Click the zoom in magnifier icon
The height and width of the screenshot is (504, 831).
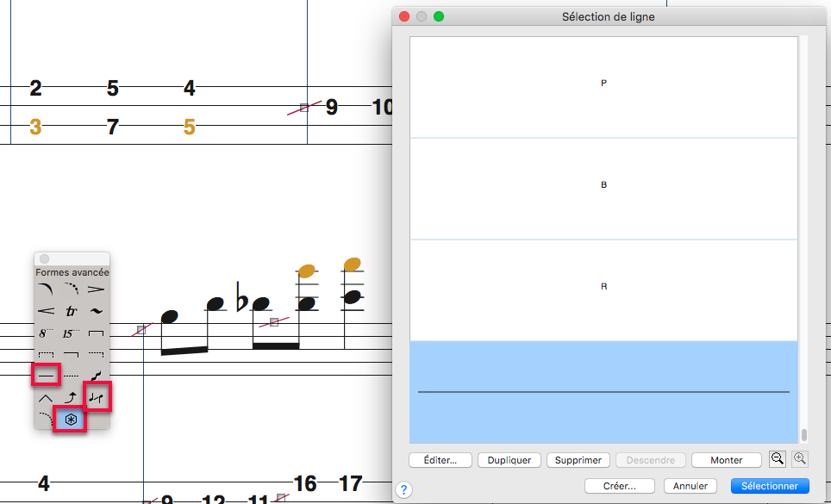point(800,460)
